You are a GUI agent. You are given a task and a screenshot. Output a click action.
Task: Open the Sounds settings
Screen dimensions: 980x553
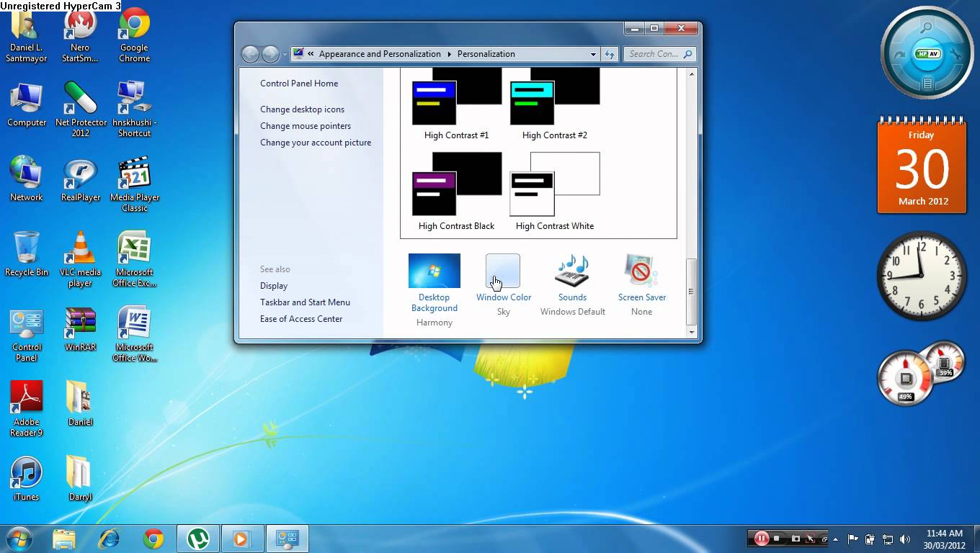(571, 272)
